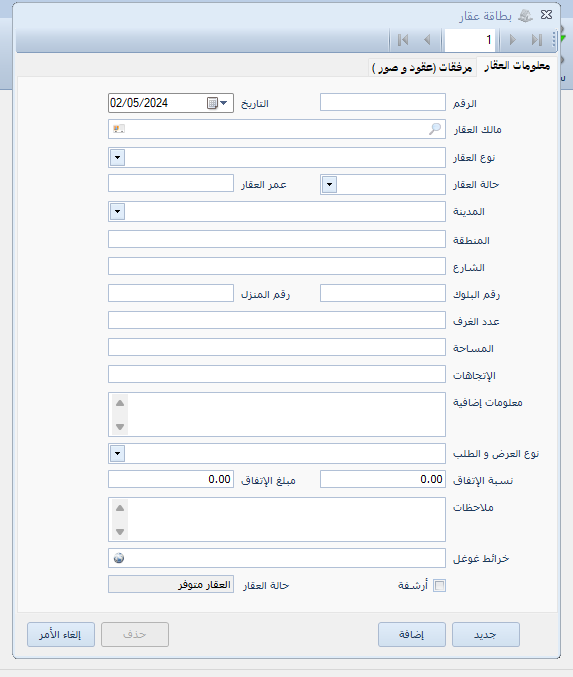Open the نوع العرض و الطلب dropdown
Screen dimensions: 573x677
[x=117, y=454]
